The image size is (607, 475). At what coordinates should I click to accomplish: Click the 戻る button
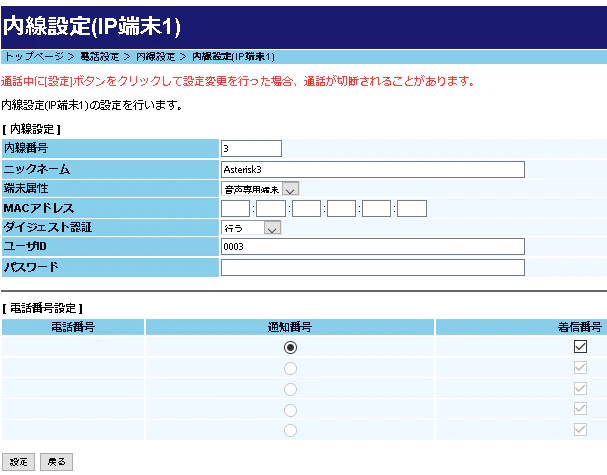pos(57,462)
